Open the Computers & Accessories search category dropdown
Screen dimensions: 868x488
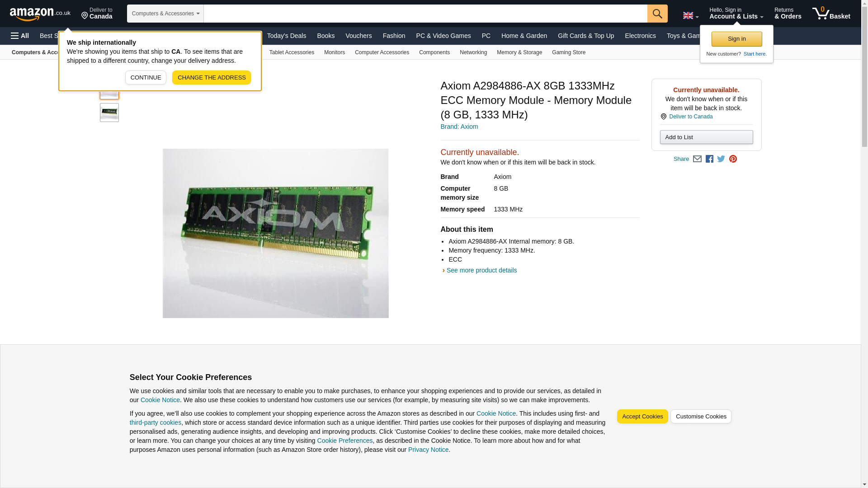pyautogui.click(x=165, y=14)
